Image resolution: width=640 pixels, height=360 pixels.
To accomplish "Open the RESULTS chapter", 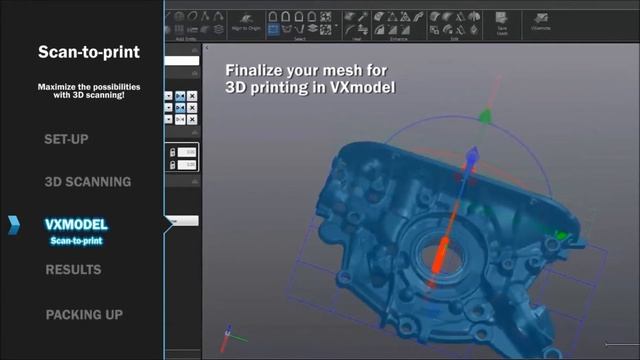I will tap(73, 270).
